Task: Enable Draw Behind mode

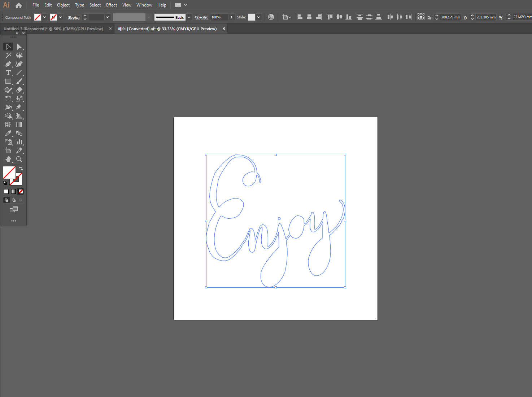Action: point(13,200)
